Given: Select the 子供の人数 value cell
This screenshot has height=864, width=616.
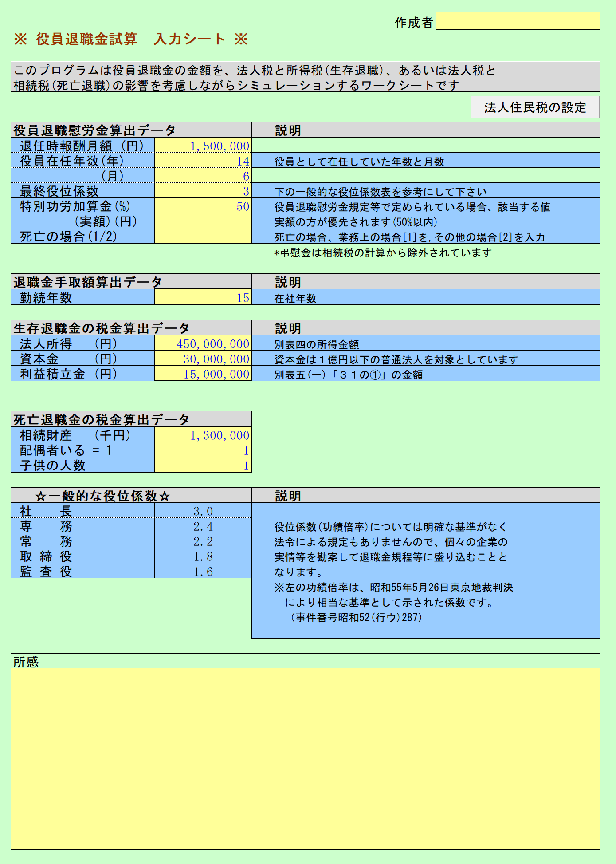Looking at the screenshot, I should click(x=203, y=465).
